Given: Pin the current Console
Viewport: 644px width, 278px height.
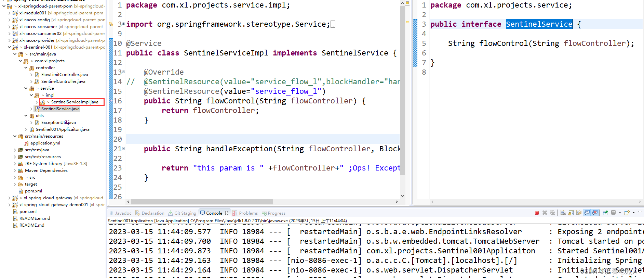Looking at the screenshot, I should tap(605, 213).
